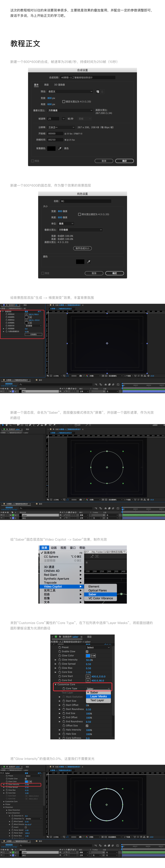Click 取消 button in 合成设置 dialog
Screen dimensions: 165x868
click(x=104, y=161)
